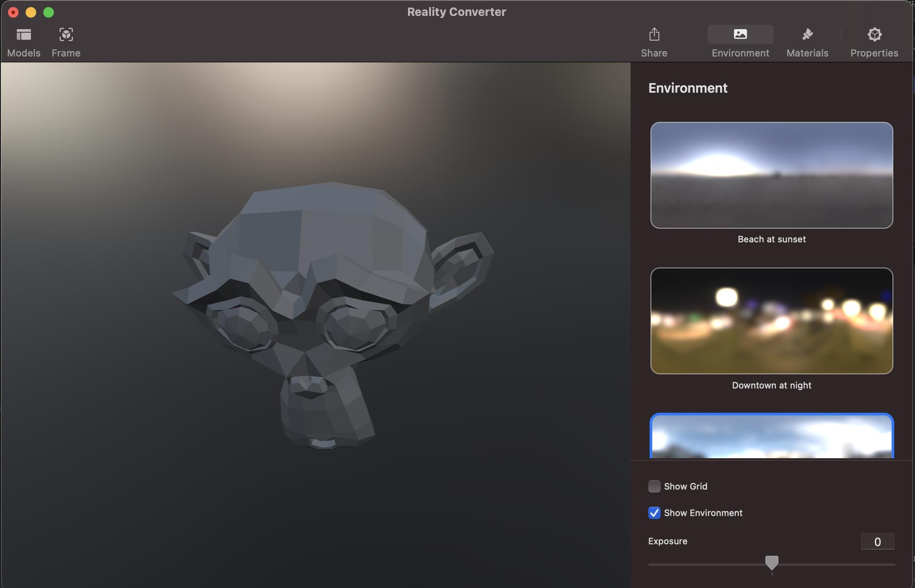The width and height of the screenshot is (915, 588).
Task: Click the Exposure value field
Action: (x=878, y=541)
